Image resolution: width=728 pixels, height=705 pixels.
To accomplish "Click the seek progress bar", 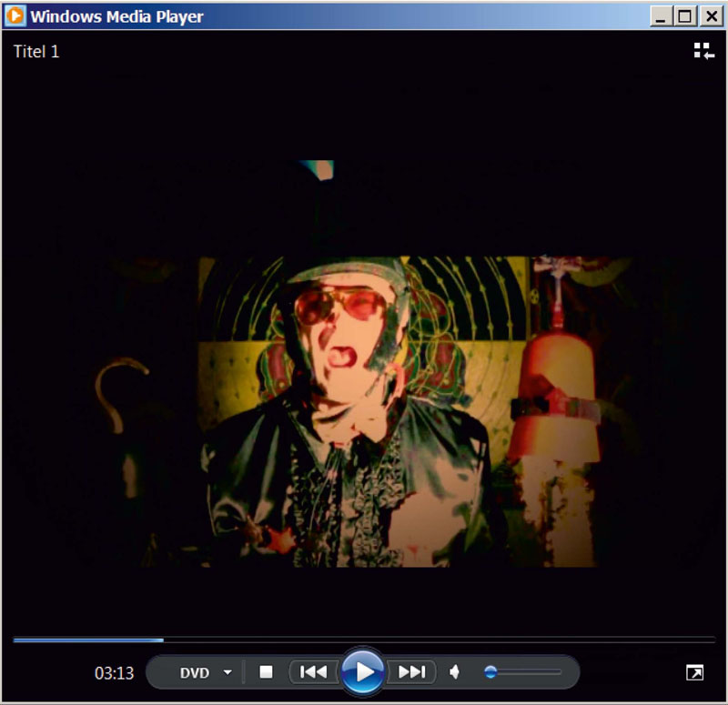I will [364, 640].
